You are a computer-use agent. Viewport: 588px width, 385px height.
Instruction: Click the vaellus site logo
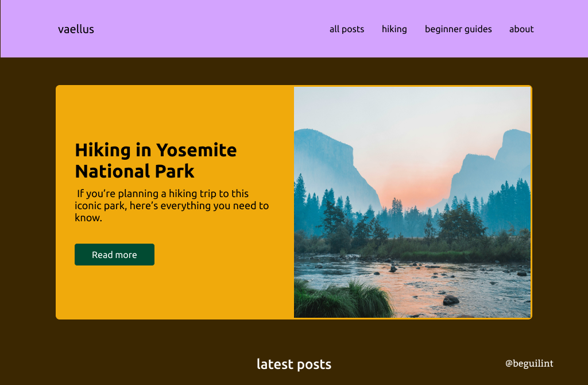pyautogui.click(x=76, y=29)
